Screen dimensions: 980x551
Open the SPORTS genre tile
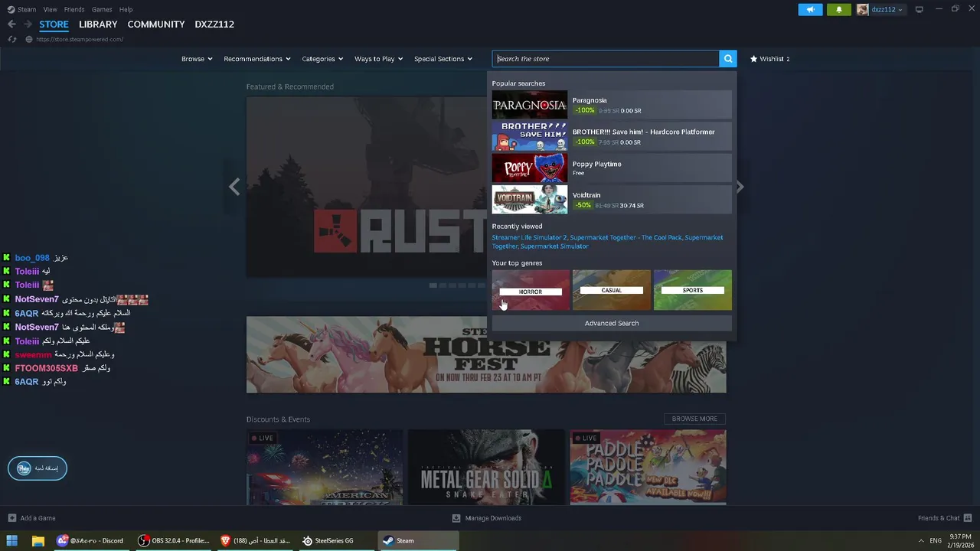pos(693,290)
